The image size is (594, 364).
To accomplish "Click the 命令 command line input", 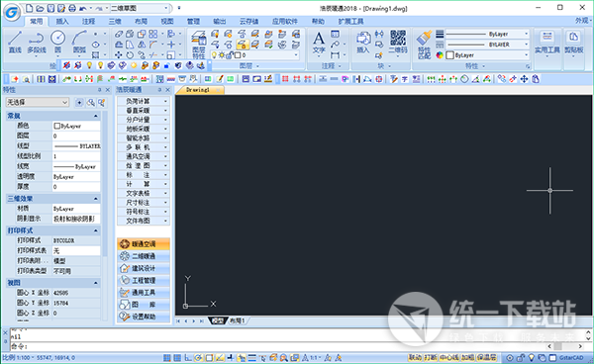I will tap(278, 346).
